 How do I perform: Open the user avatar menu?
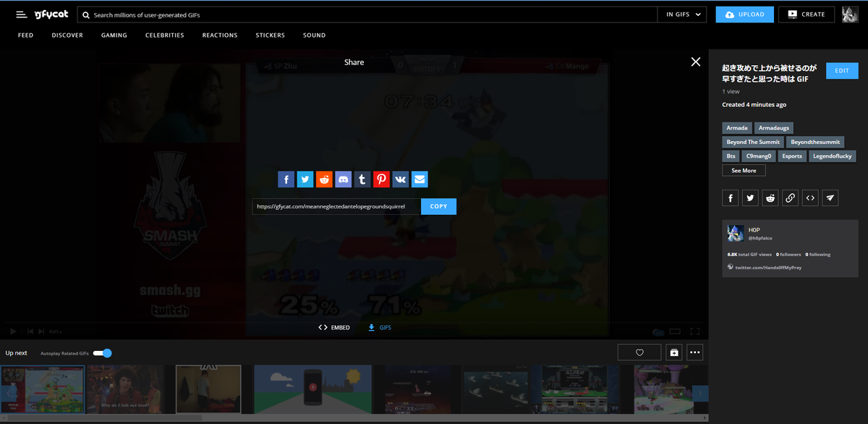[x=850, y=14]
